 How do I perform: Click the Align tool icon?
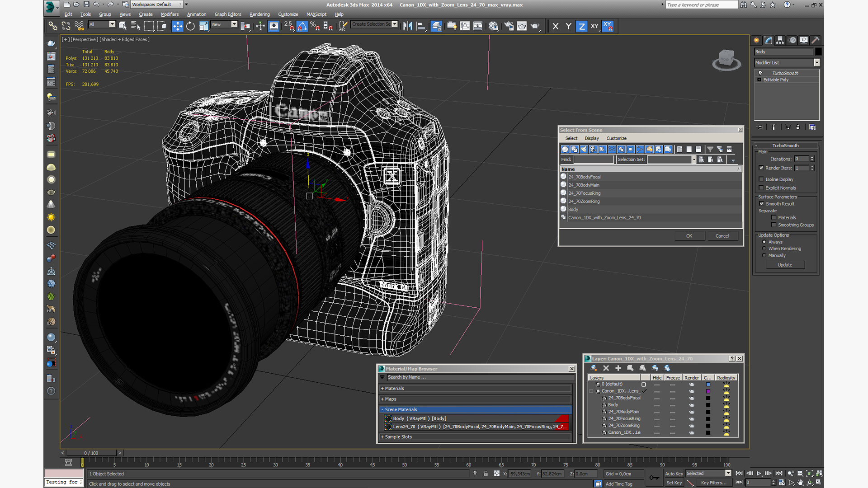(x=421, y=26)
